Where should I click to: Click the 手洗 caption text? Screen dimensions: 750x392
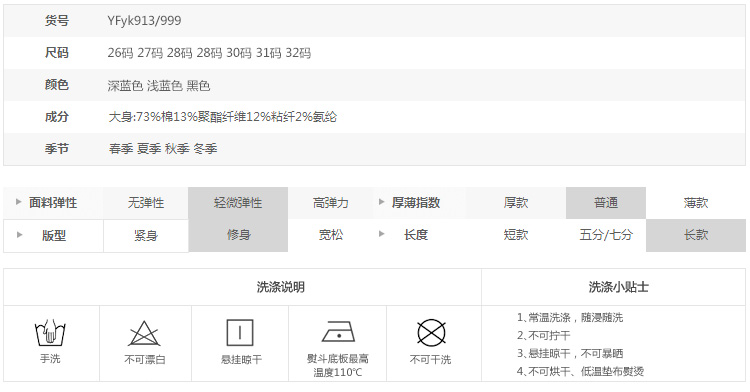(x=50, y=359)
